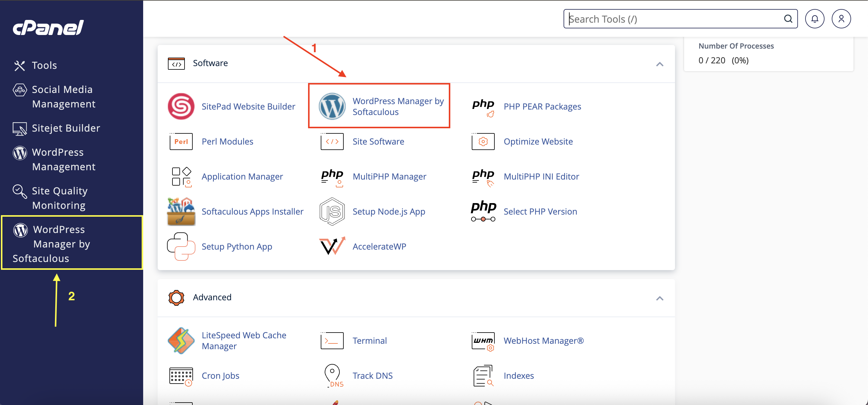
Task: Collapse the Advanced section chevron
Action: tap(659, 298)
